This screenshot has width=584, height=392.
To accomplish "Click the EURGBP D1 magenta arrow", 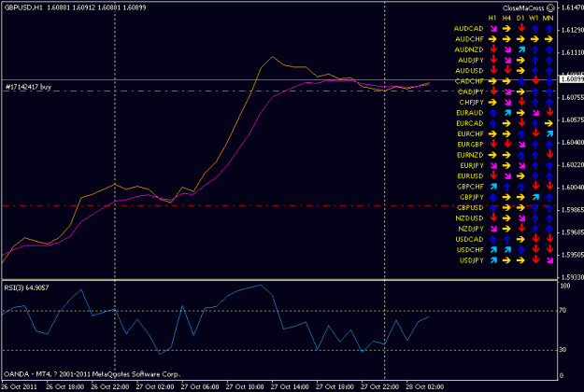I will tap(521, 145).
